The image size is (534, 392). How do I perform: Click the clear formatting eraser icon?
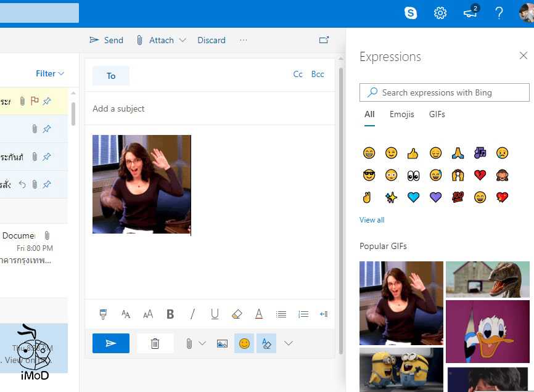(x=237, y=314)
